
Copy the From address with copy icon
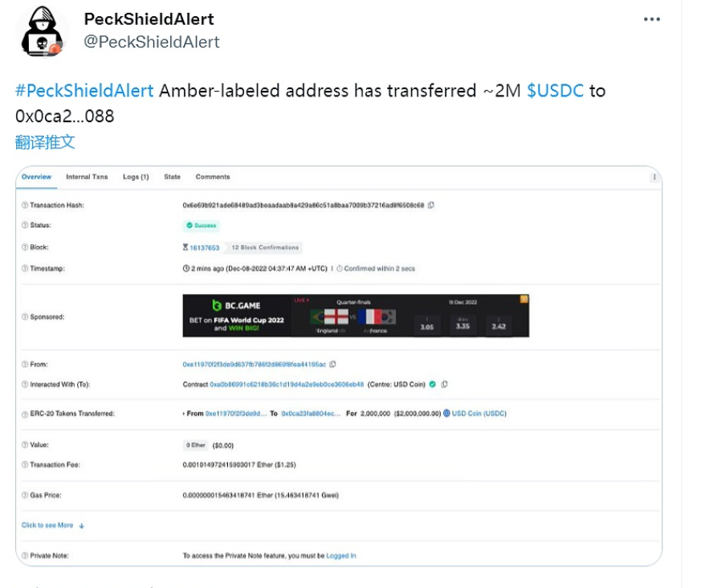[x=332, y=364]
